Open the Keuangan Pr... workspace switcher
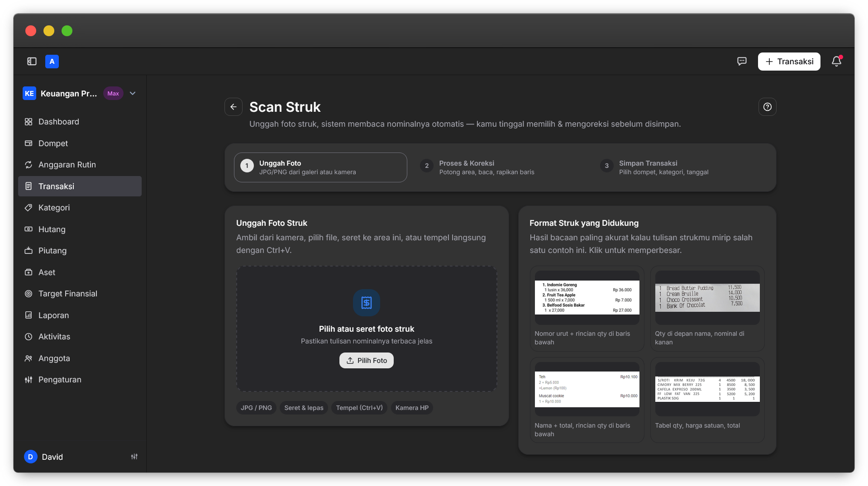The height and width of the screenshot is (486, 868). coord(80,94)
